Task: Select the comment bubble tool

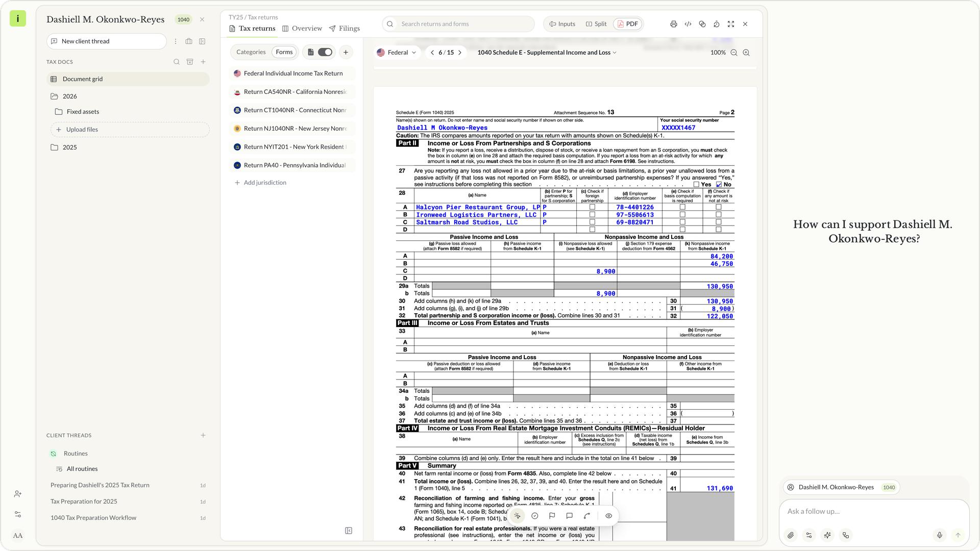Action: click(570, 516)
